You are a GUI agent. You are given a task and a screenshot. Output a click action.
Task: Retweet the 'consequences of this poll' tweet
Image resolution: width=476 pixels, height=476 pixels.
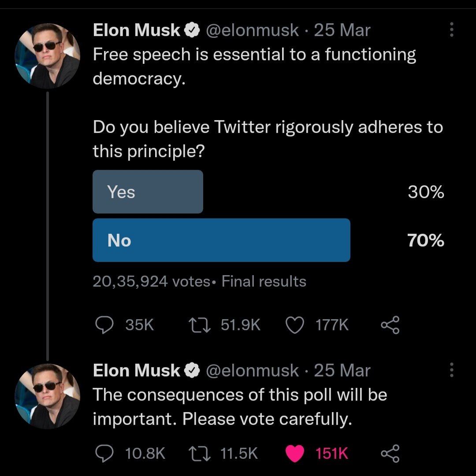200,453
